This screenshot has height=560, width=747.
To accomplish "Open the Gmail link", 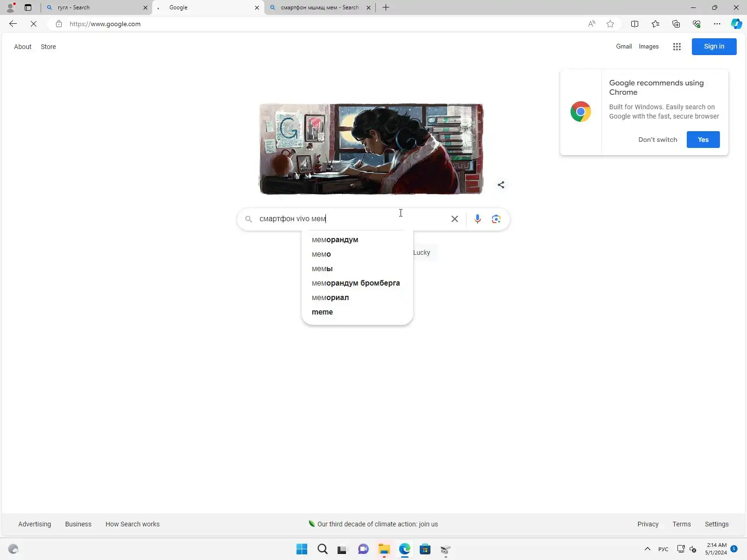I will pos(624,47).
